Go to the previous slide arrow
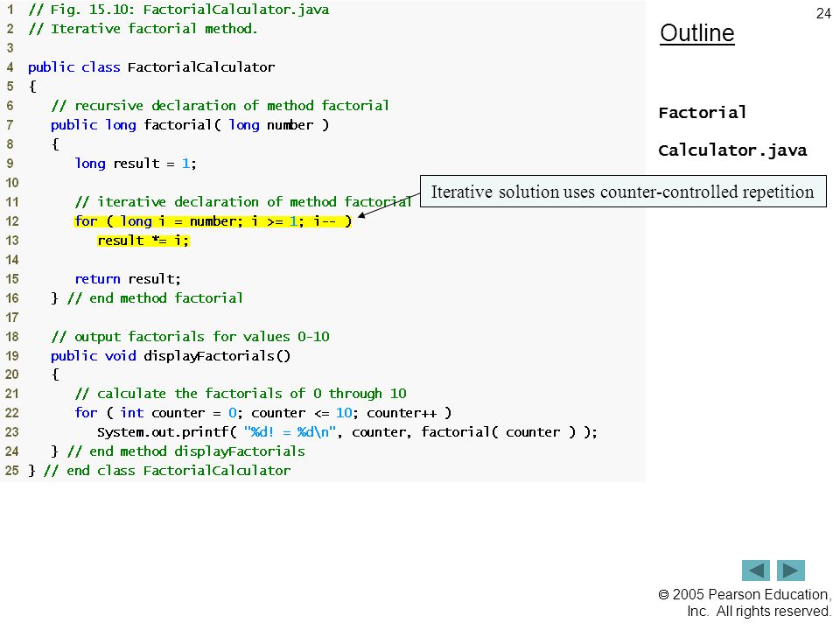This screenshot has width=840, height=630. pos(755,570)
